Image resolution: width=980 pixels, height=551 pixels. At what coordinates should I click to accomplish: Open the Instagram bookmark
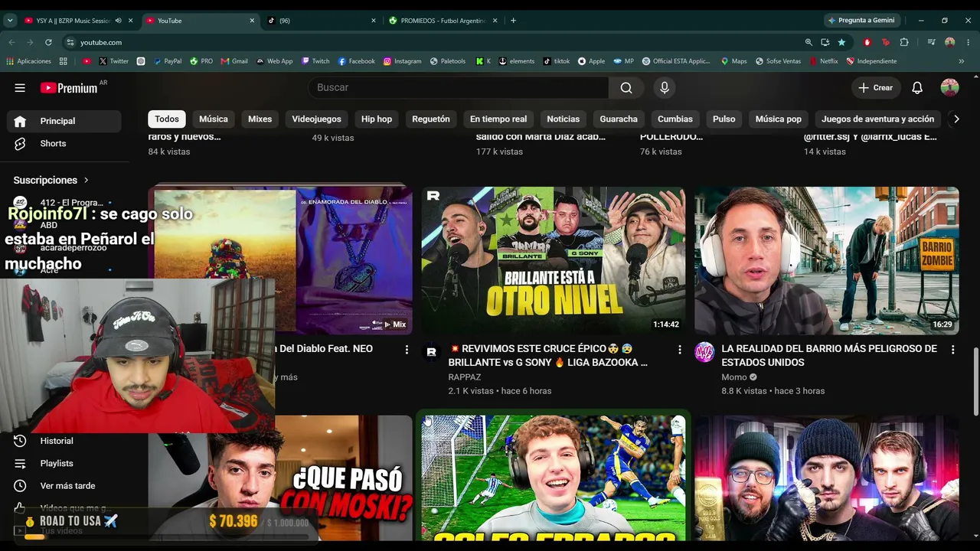coord(403,61)
